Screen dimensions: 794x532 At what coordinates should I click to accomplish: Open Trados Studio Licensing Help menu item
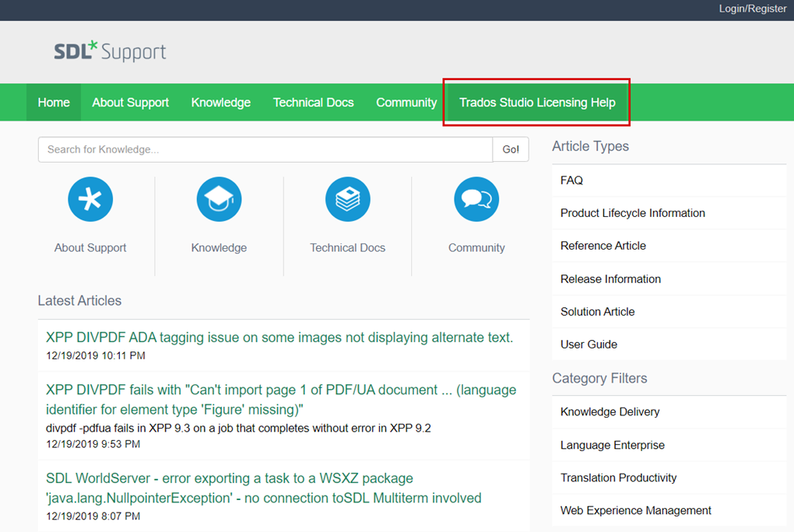pos(537,102)
